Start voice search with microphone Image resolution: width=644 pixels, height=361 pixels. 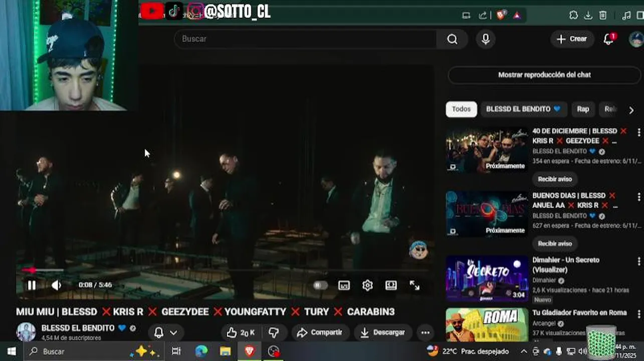click(x=485, y=39)
